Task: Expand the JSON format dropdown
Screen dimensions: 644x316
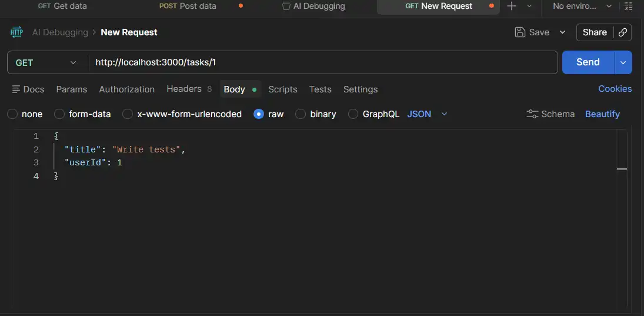Action: (x=444, y=114)
